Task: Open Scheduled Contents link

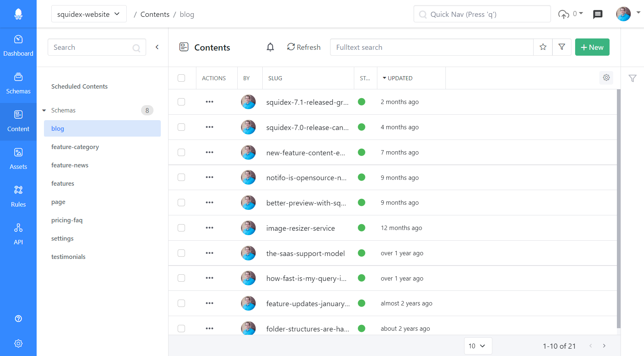Action: 79,86
